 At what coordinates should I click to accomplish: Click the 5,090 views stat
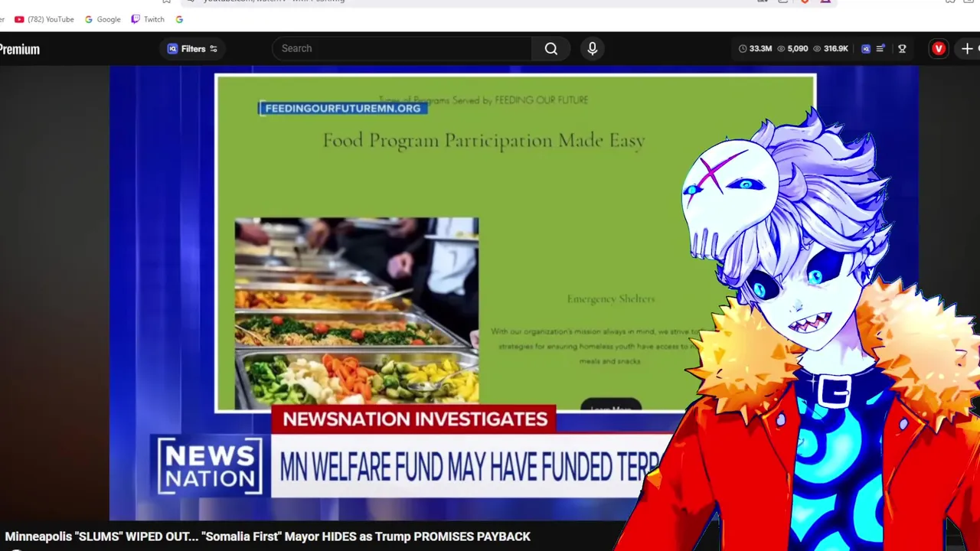click(x=792, y=48)
